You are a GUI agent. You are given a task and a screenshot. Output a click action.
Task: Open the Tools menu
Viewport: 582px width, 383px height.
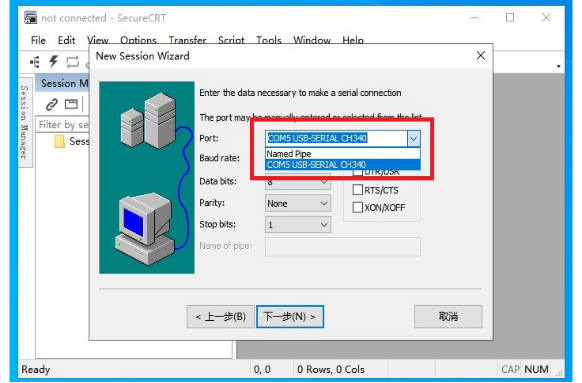point(269,40)
